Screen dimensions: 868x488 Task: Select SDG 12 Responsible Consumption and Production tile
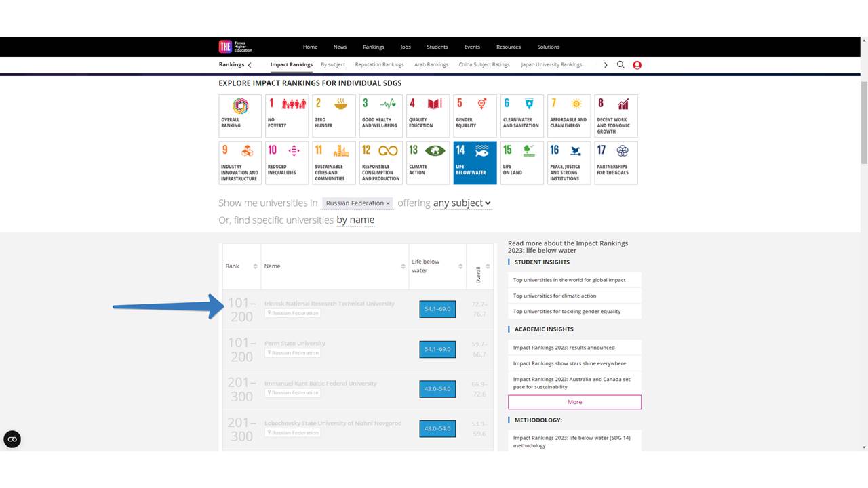tap(381, 163)
